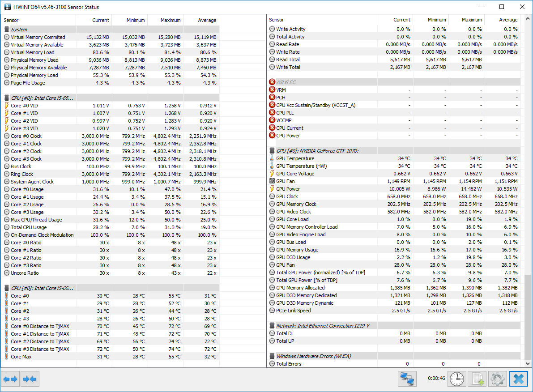Click the red X icon beside VRM
Image resolution: width=533 pixels, height=392 pixels.
click(272, 90)
